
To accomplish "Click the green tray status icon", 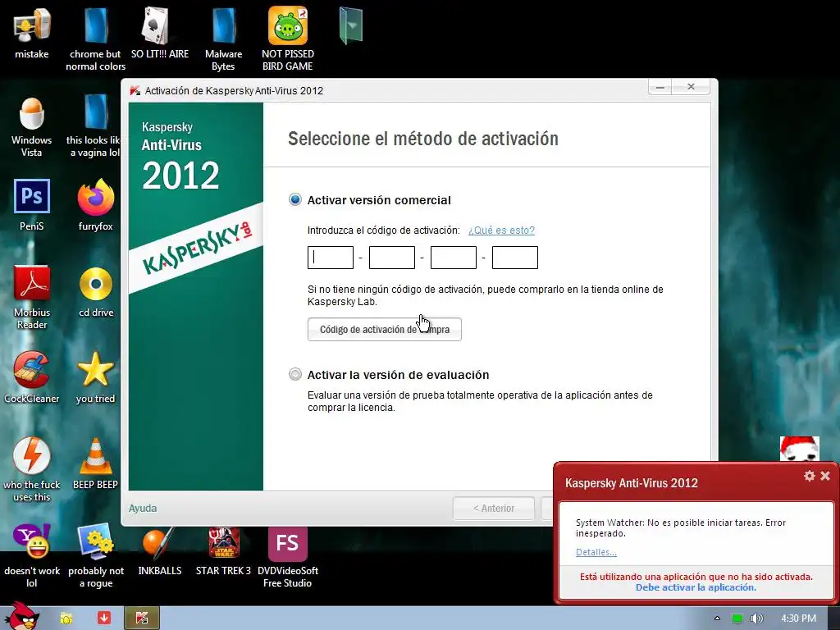I will [737, 619].
